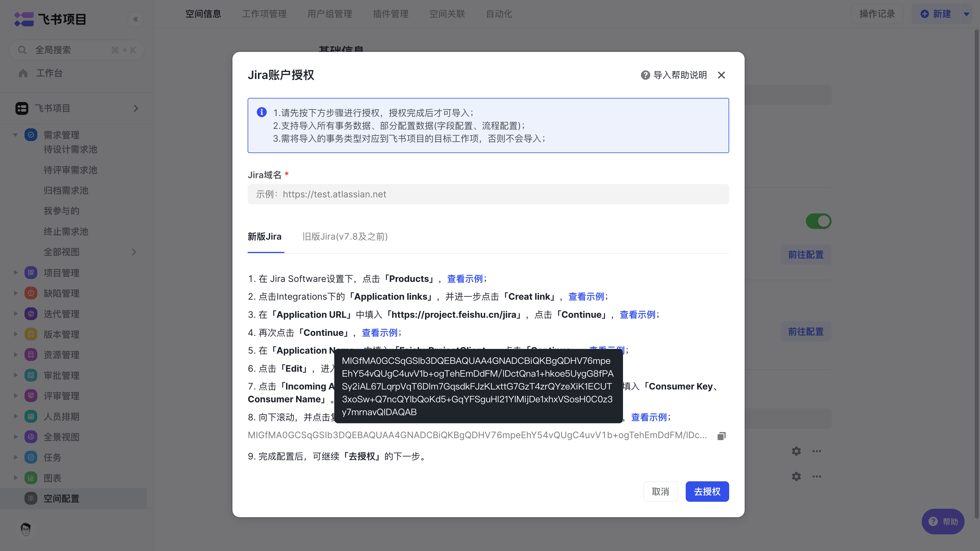Click the 审批管理 icon in sidebar
This screenshot has width=980, height=551.
pyautogui.click(x=31, y=375)
